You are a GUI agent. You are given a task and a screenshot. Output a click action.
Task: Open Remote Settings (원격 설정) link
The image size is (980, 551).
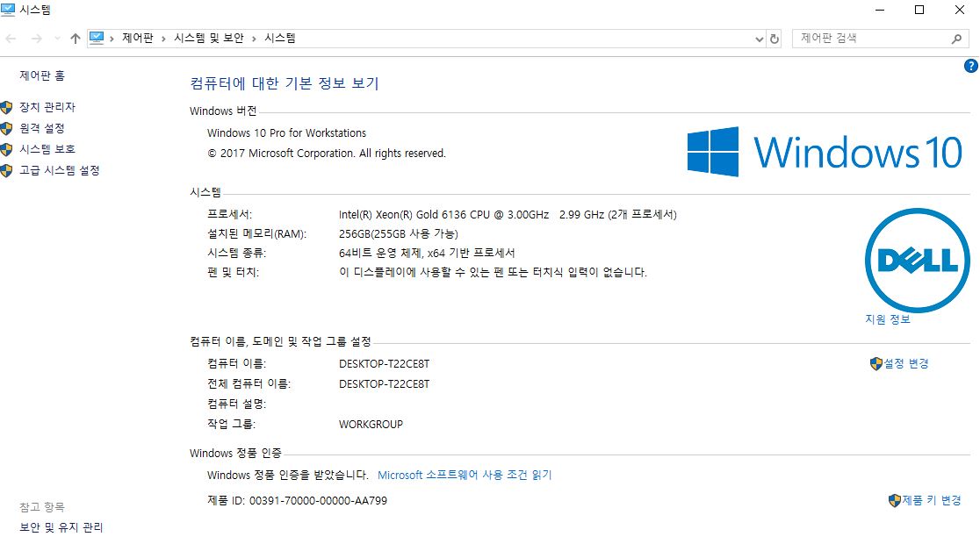(42, 128)
